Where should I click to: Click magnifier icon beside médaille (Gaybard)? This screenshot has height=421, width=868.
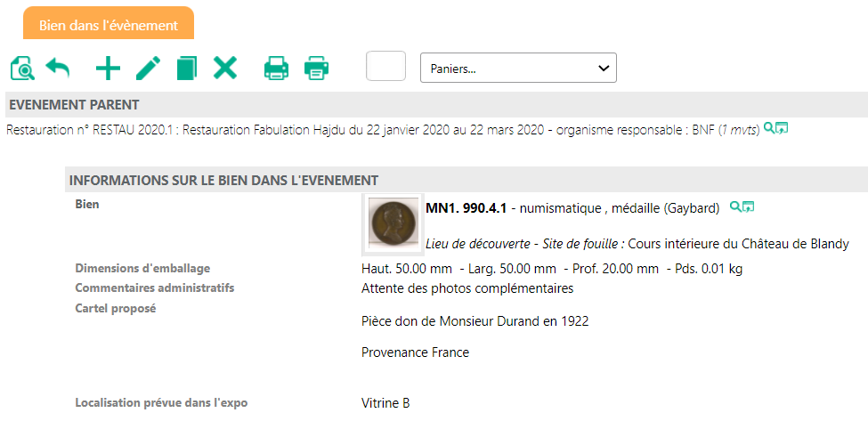click(735, 207)
